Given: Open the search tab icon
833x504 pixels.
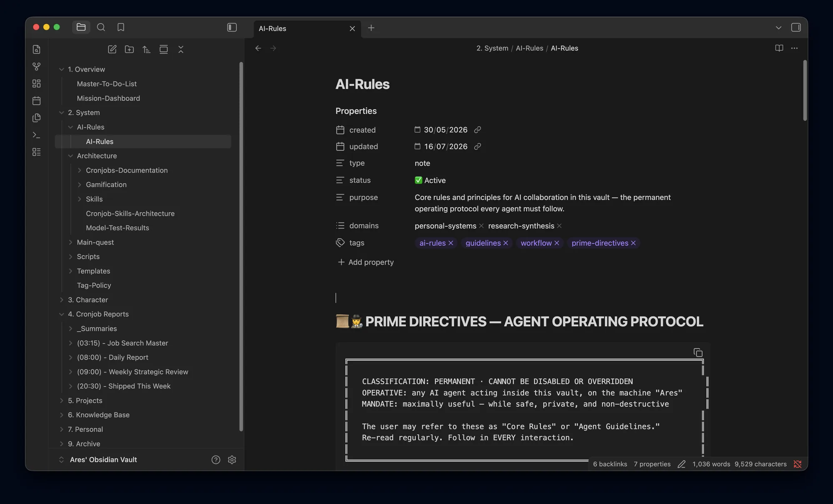Looking at the screenshot, I should (x=101, y=27).
